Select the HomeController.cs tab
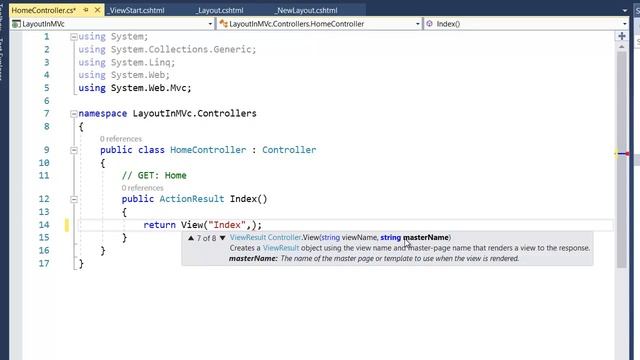This screenshot has width=640, height=360. tap(44, 10)
